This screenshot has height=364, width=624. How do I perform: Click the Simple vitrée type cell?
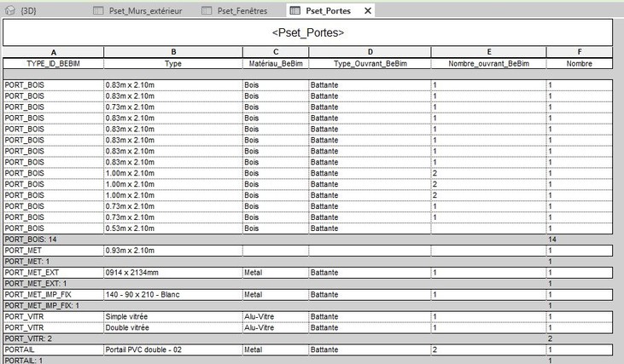(126, 316)
